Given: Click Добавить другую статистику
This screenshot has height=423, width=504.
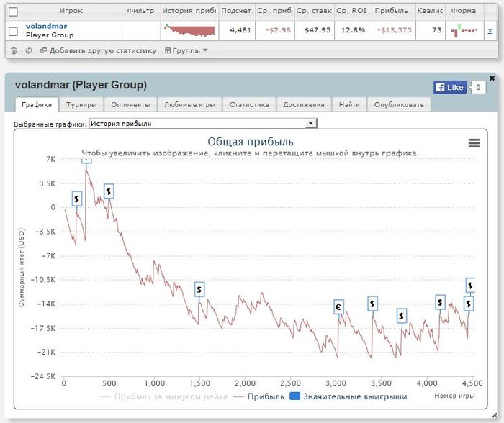Looking at the screenshot, I should [x=99, y=50].
